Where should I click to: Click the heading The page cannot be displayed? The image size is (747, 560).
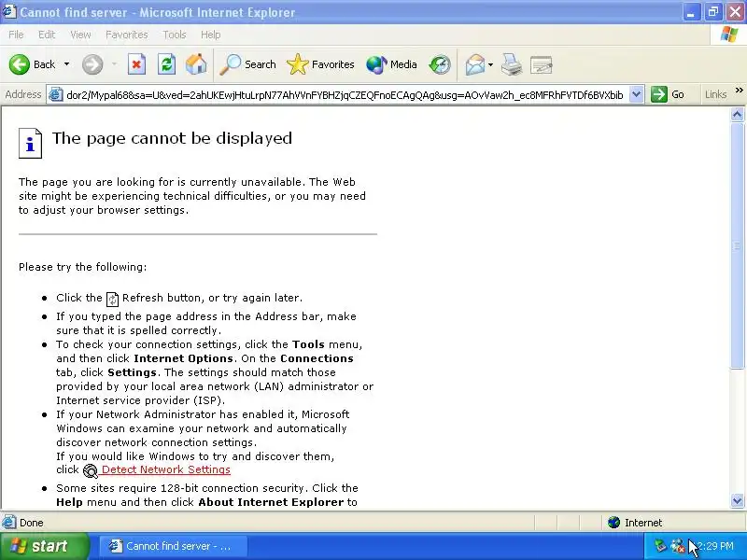pos(172,138)
